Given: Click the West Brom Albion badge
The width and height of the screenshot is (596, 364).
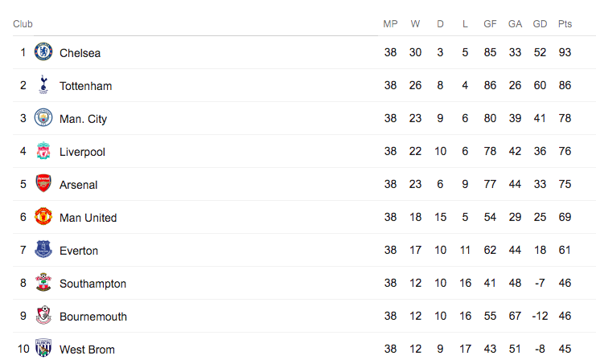Looking at the screenshot, I should tap(43, 348).
